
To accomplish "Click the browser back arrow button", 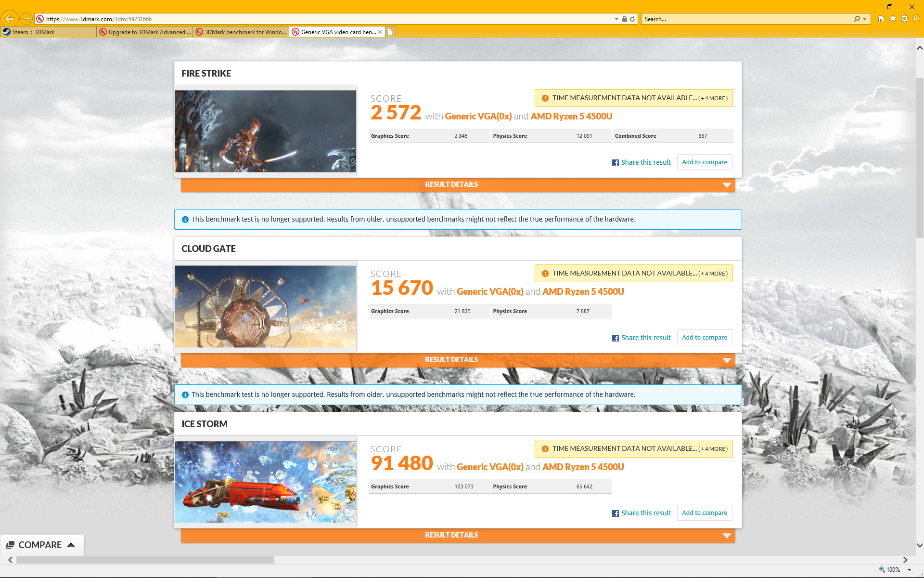I will pos(10,19).
